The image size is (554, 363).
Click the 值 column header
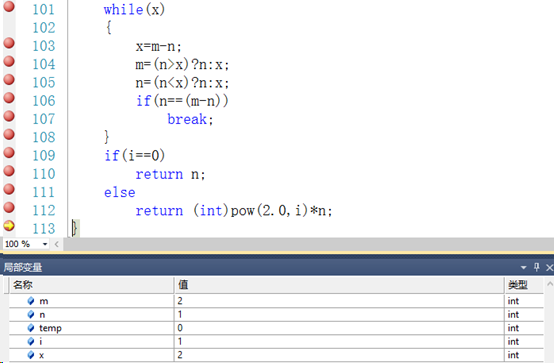(339, 285)
